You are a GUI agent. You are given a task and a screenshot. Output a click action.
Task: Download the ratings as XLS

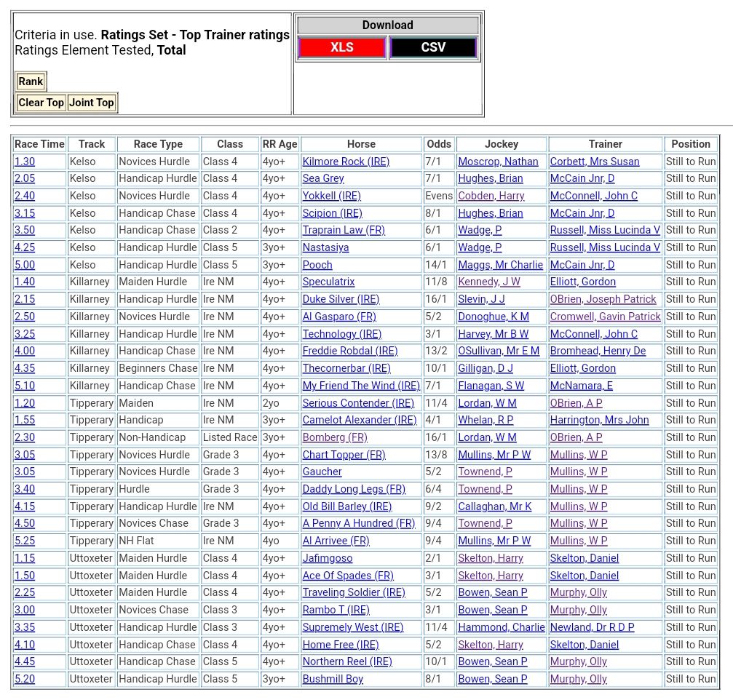pyautogui.click(x=341, y=48)
